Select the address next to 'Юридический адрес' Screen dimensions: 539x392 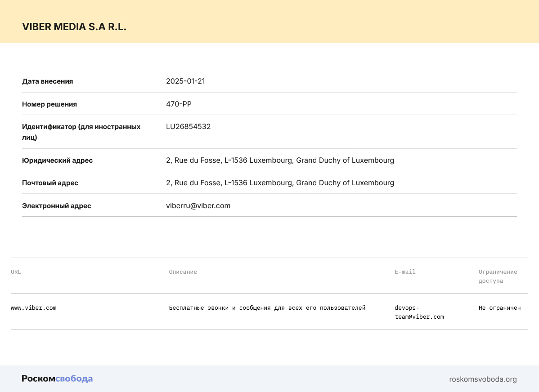pyautogui.click(x=280, y=160)
